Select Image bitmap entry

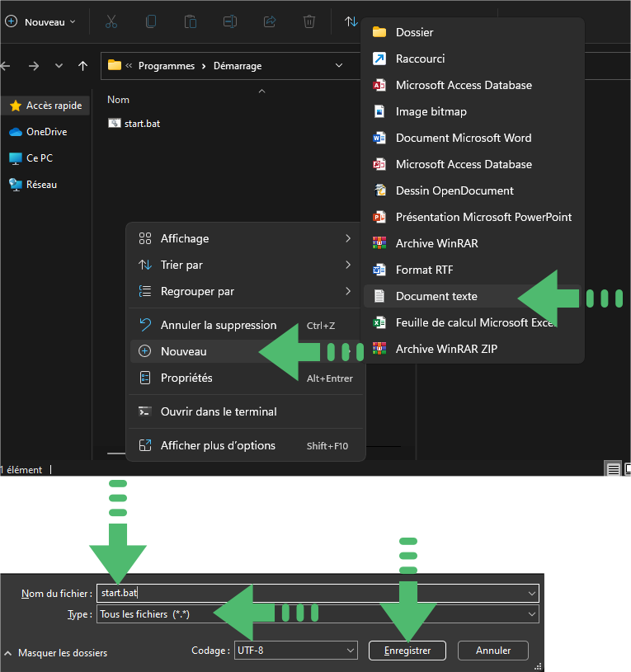click(x=473, y=111)
